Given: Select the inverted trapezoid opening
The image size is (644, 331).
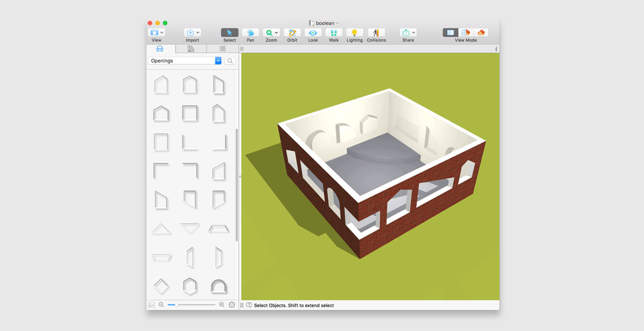Looking at the screenshot, I should click(161, 258).
